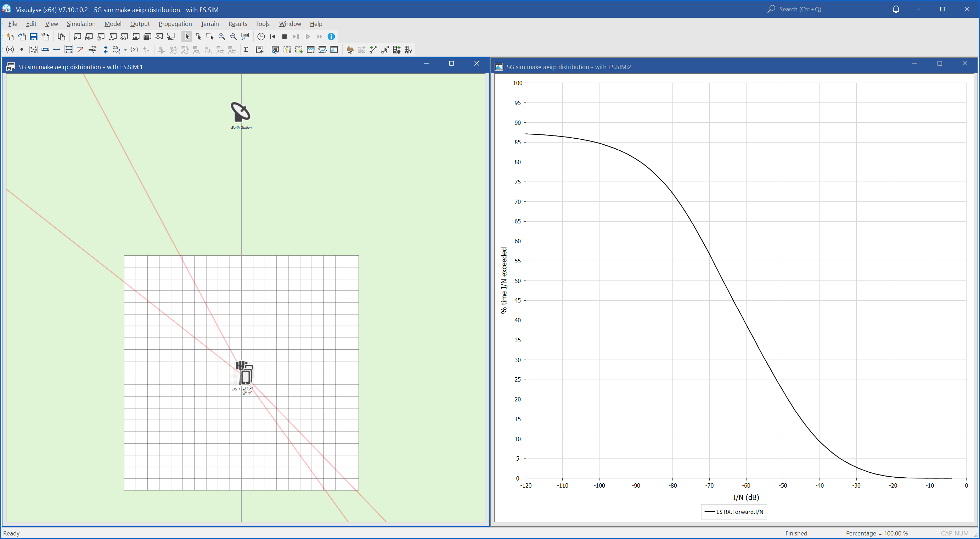Open the Propagation menu

175,24
